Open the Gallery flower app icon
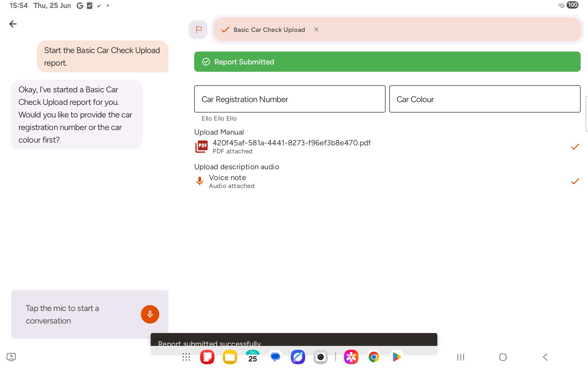Screen dimensions: 588x368 [351, 357]
